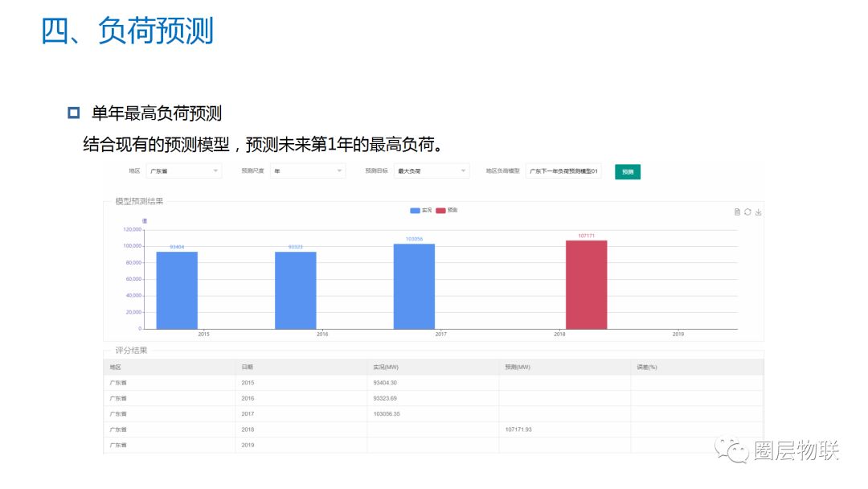This screenshot has height=489, width=868.
Task: Click the save chart download icon
Action: tap(759, 212)
